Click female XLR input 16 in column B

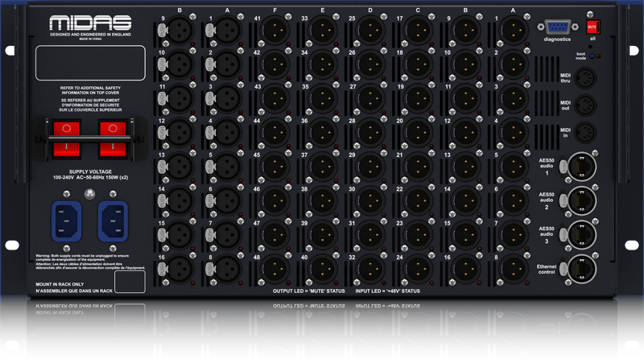(x=180, y=270)
